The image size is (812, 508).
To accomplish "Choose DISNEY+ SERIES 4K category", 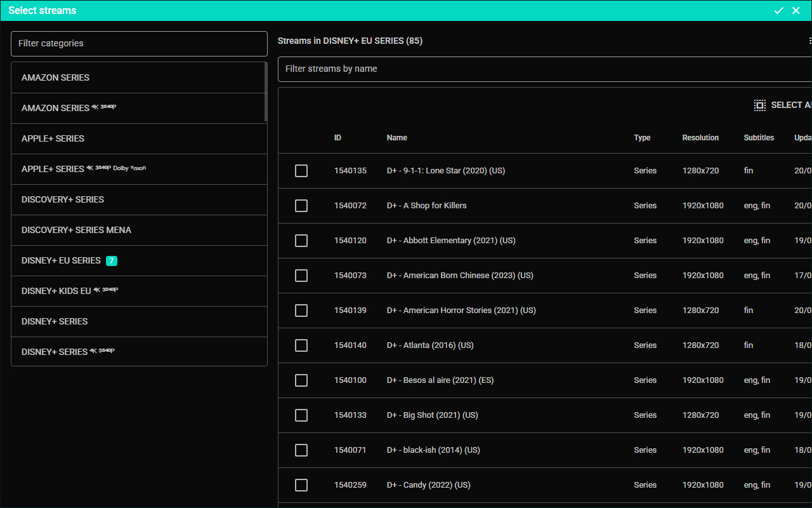I will pos(139,352).
